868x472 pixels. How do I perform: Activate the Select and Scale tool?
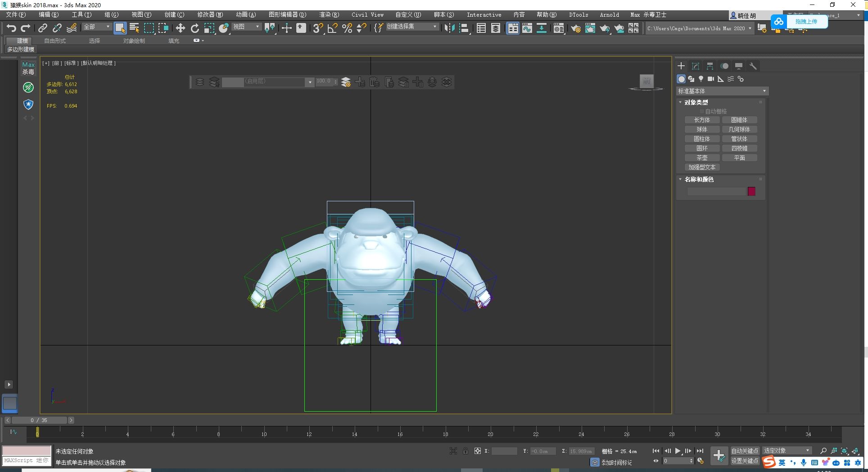209,28
